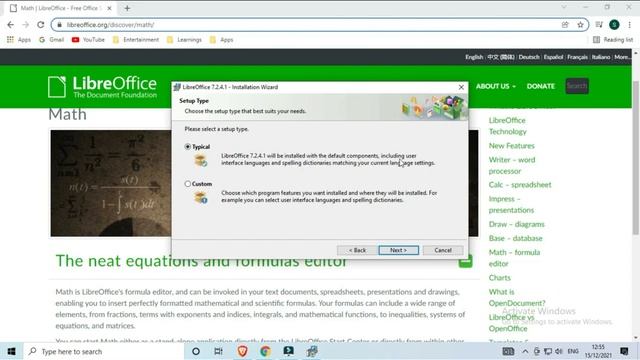Image resolution: width=640 pixels, height=360 pixels.
Task: Click the ENG input language indicator
Action: coord(573,351)
